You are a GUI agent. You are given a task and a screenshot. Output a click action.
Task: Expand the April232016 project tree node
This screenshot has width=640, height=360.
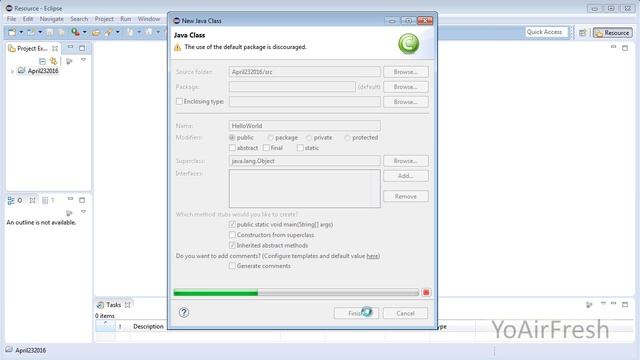pos(12,71)
